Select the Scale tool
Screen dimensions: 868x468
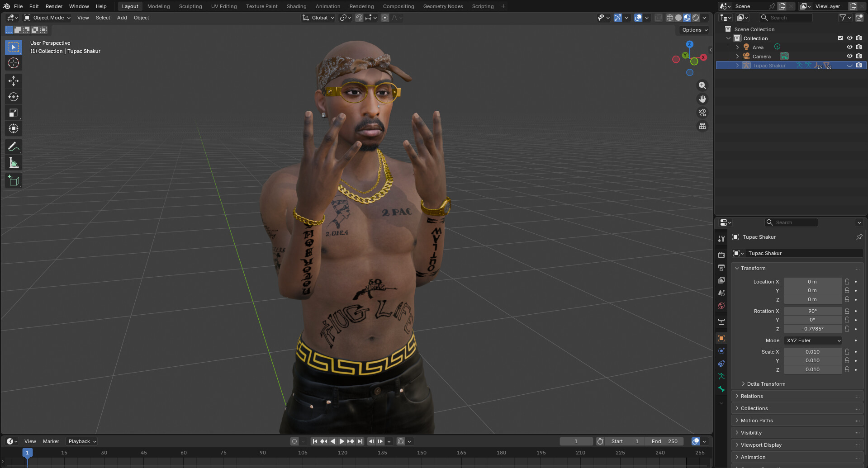[x=14, y=113]
